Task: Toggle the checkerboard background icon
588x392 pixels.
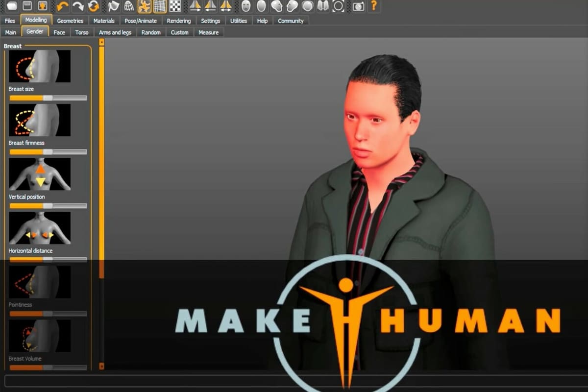Action: 175,6
